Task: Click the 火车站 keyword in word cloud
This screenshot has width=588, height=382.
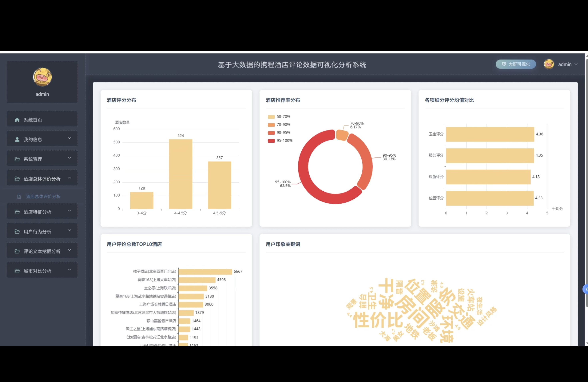Action: [x=471, y=300]
